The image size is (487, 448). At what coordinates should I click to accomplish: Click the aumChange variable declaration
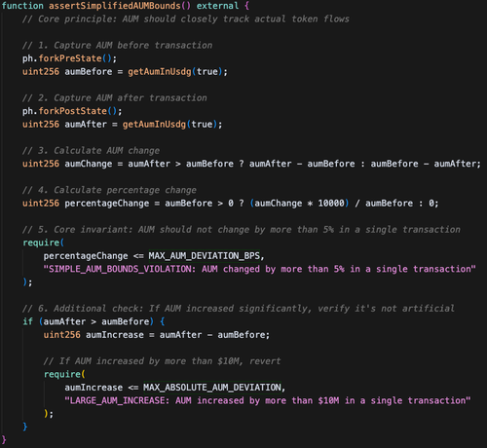click(x=89, y=164)
